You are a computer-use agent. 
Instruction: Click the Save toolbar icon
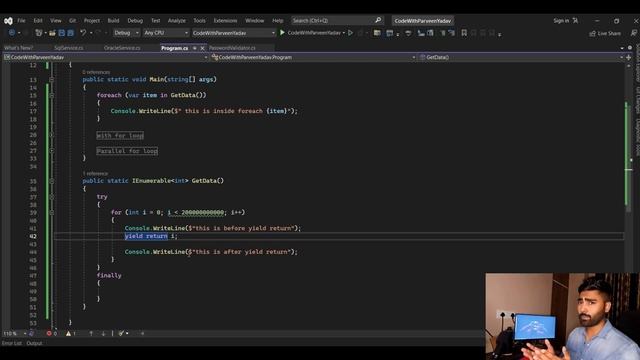pyautogui.click(x=62, y=33)
